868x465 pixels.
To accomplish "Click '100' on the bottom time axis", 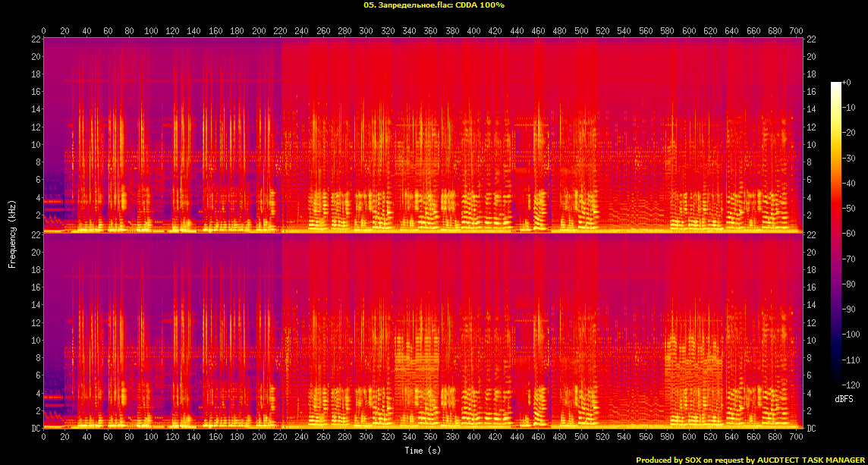I will click(151, 437).
